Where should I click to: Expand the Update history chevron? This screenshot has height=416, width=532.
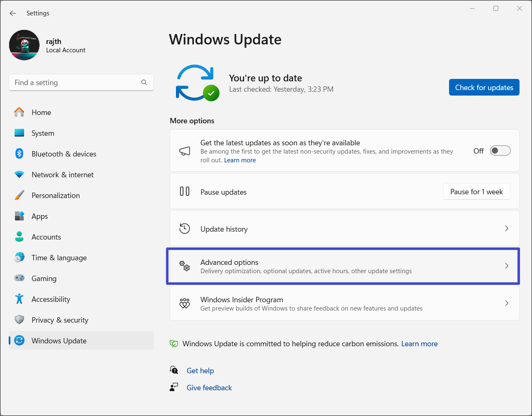(x=506, y=229)
